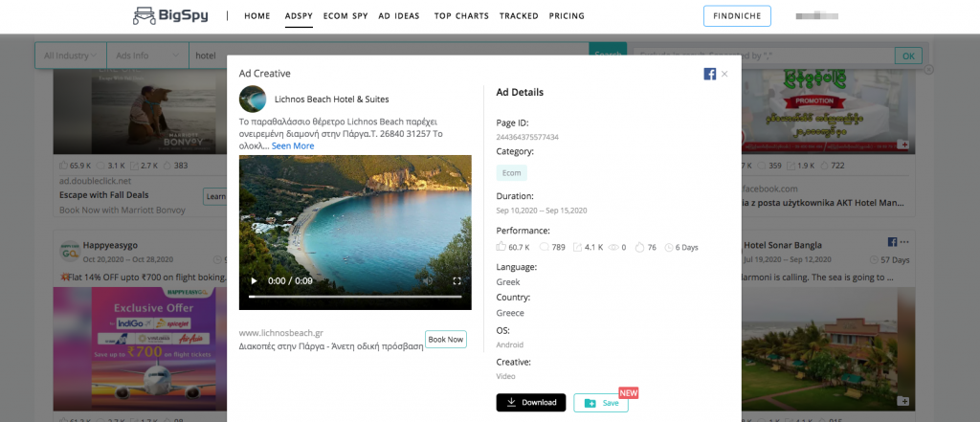The width and height of the screenshot is (980, 422).
Task: Open the ADSPY tab
Action: 299,15
